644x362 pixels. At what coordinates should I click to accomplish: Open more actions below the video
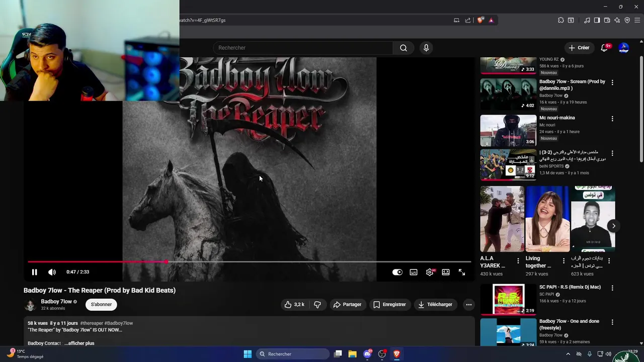[469, 304]
